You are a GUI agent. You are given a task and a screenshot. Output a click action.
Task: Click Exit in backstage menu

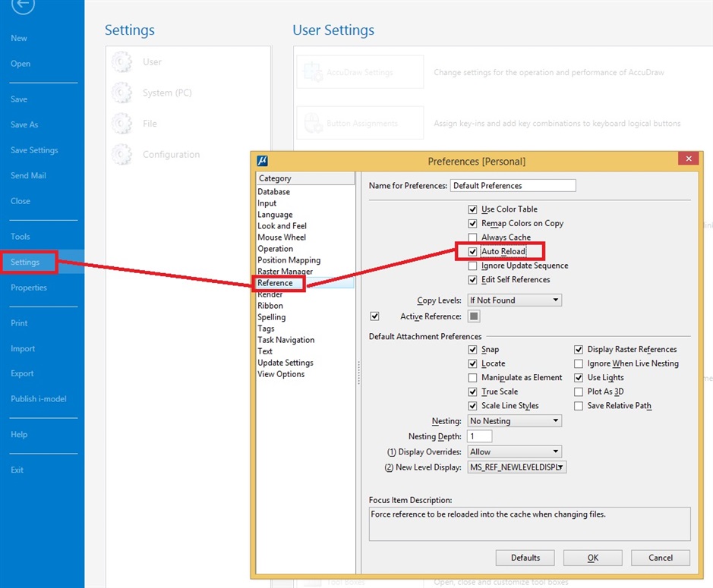coord(17,470)
